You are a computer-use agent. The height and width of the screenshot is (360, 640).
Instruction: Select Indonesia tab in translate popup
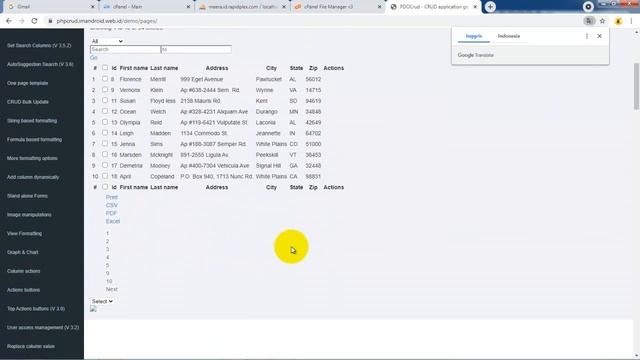click(x=509, y=36)
